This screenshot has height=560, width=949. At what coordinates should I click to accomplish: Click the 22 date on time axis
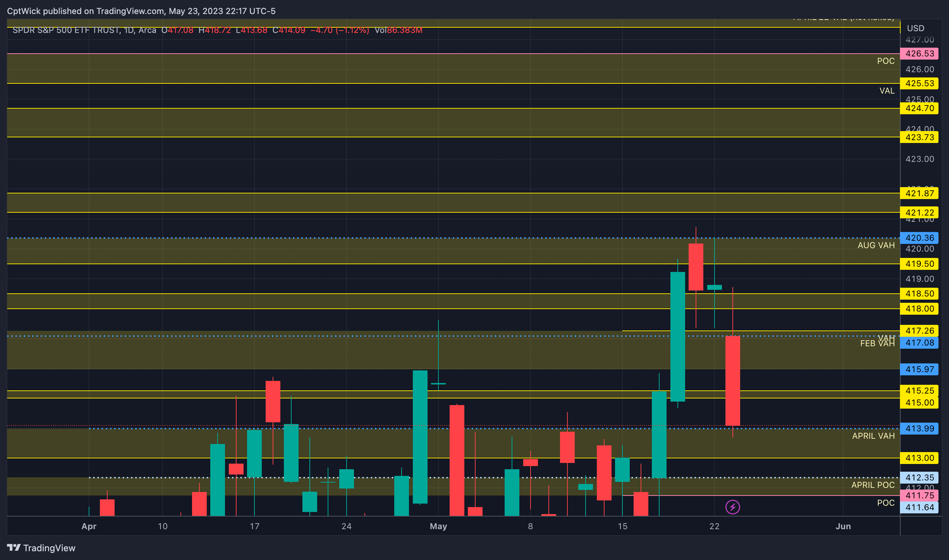tap(714, 526)
